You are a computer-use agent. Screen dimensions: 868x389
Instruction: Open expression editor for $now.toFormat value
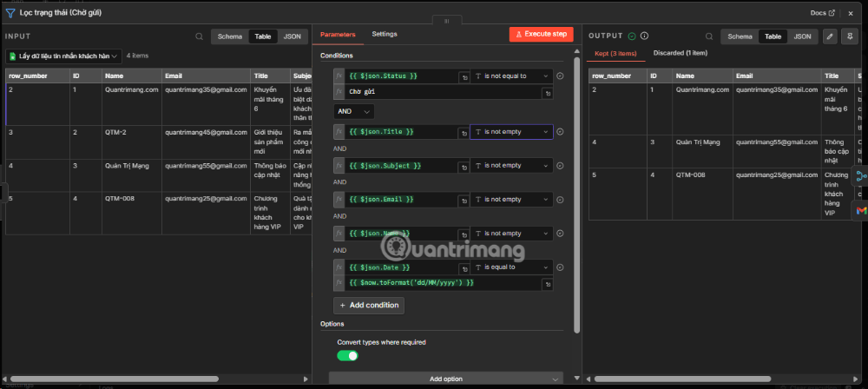548,284
